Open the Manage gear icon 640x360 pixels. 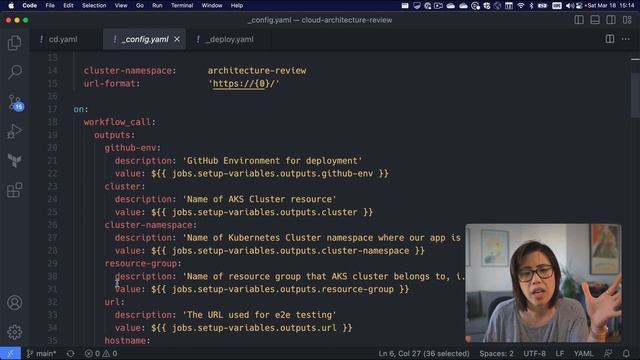pos(15,332)
